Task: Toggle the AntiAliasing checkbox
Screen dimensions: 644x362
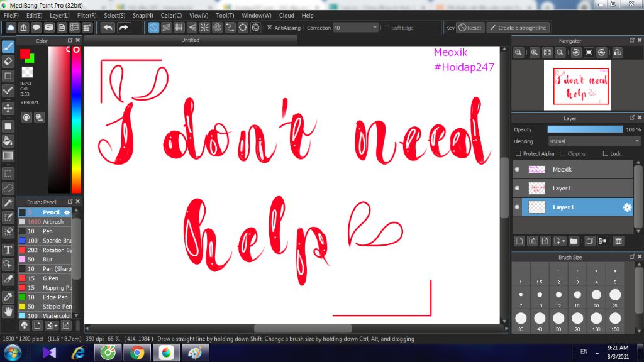Action: click(x=269, y=28)
